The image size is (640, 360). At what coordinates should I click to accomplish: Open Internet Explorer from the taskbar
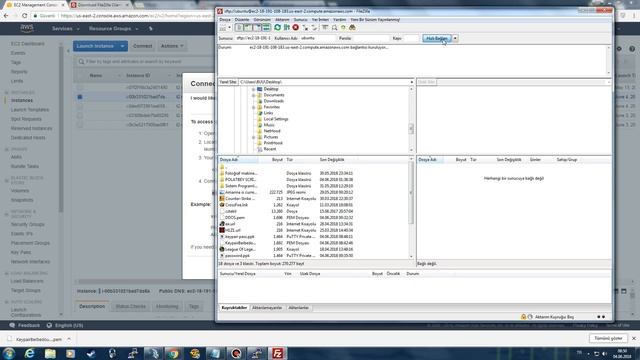tap(29, 353)
